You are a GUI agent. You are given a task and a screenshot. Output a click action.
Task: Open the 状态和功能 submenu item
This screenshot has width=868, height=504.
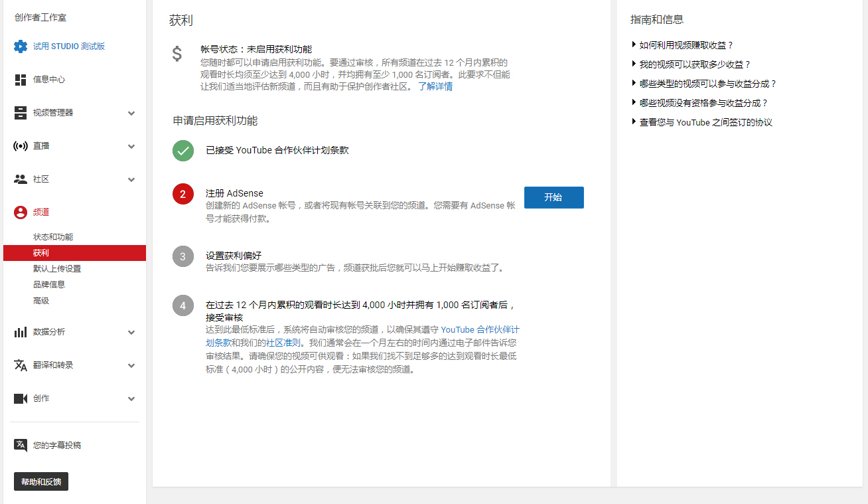[x=53, y=237]
